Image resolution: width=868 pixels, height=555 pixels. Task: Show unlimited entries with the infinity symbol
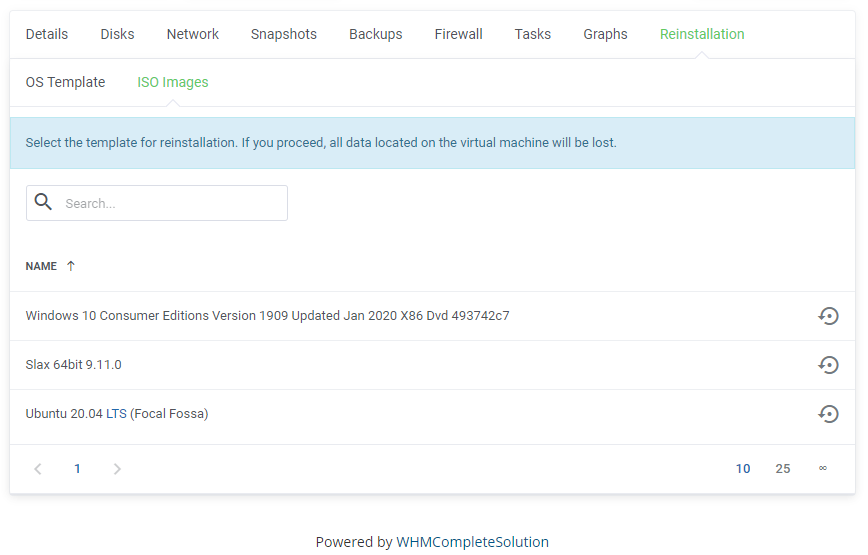click(823, 468)
